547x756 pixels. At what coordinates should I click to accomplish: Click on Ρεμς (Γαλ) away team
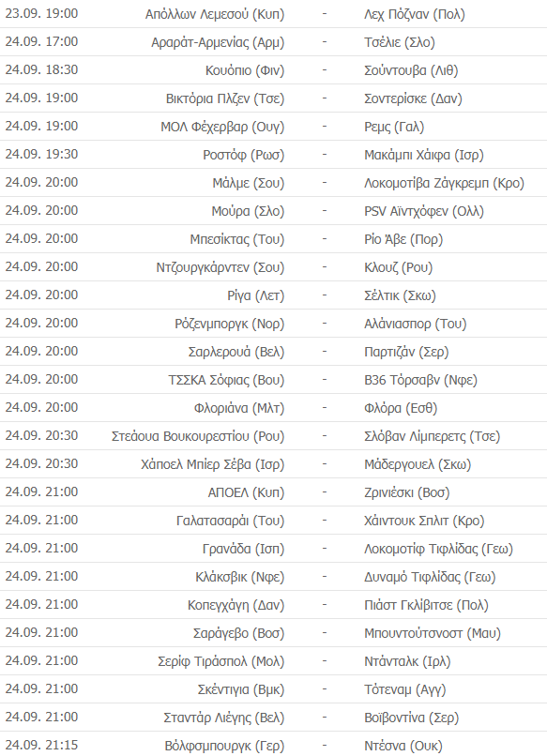click(394, 127)
